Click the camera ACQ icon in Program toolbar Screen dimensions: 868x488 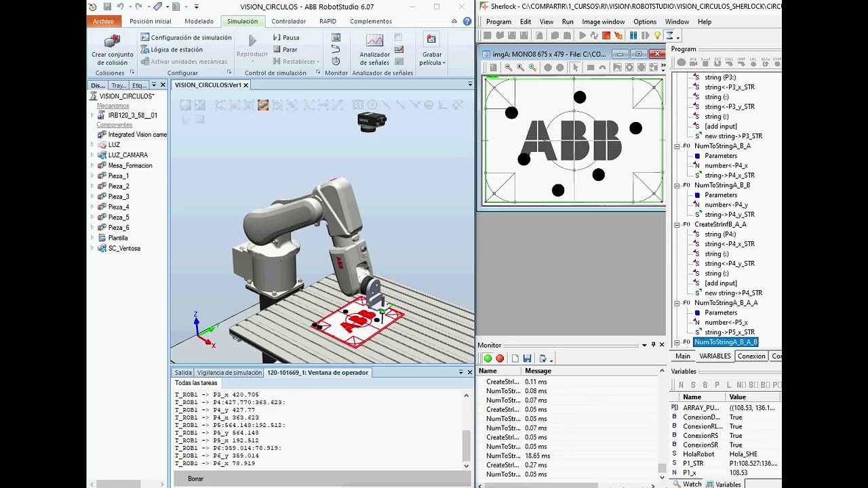pos(694,62)
